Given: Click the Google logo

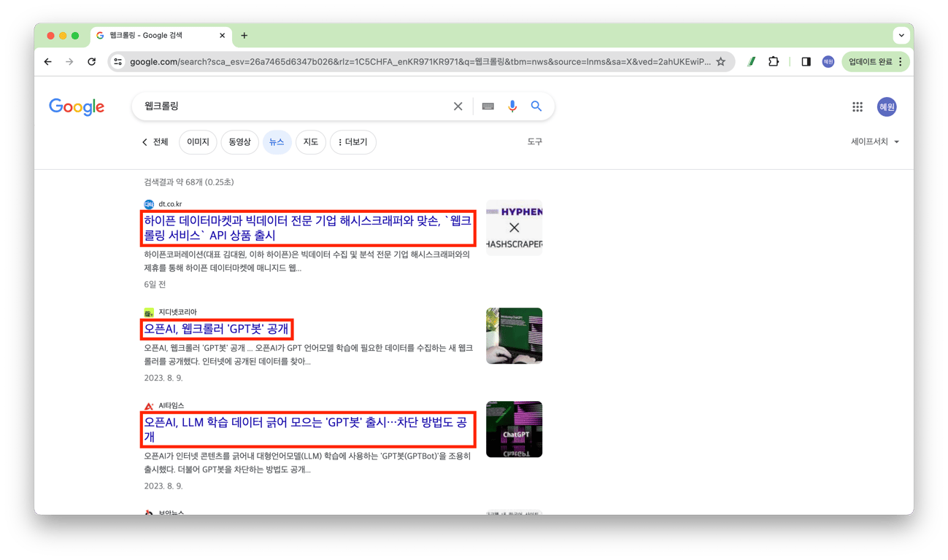Looking at the screenshot, I should (x=77, y=107).
